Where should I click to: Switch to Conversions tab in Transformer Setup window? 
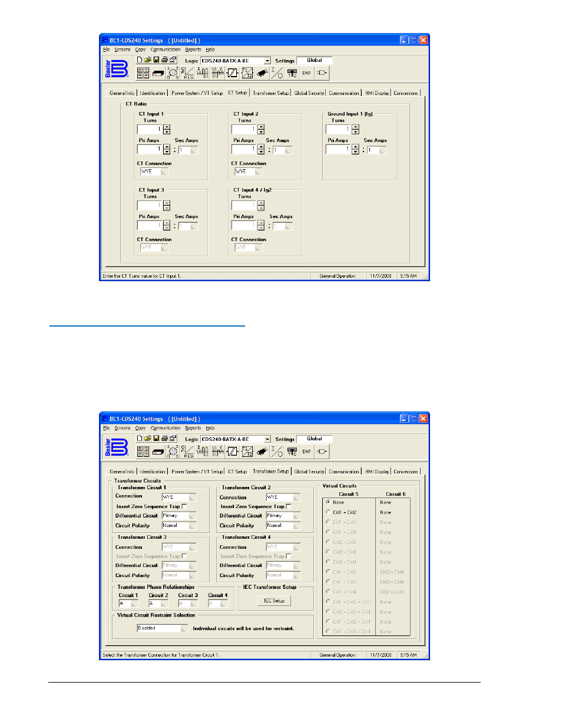tap(406, 472)
